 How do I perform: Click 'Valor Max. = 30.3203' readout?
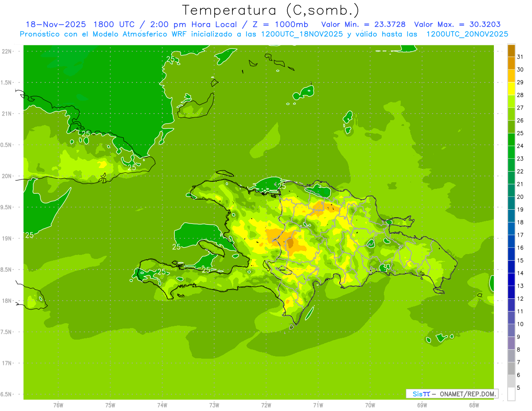coord(458,24)
